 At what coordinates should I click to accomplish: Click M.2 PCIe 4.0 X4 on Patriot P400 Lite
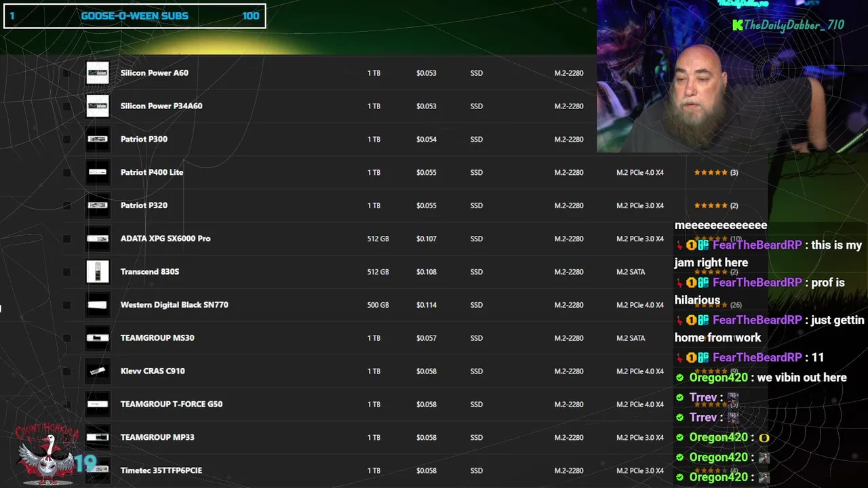tap(640, 172)
